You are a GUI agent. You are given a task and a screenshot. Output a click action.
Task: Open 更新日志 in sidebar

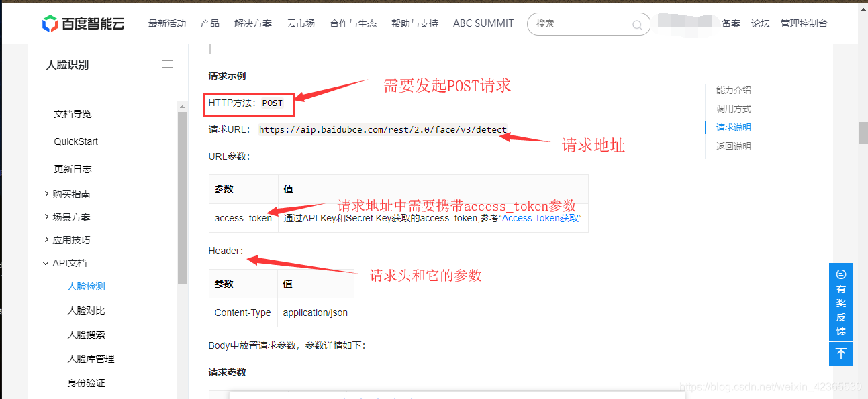pyautogui.click(x=73, y=169)
